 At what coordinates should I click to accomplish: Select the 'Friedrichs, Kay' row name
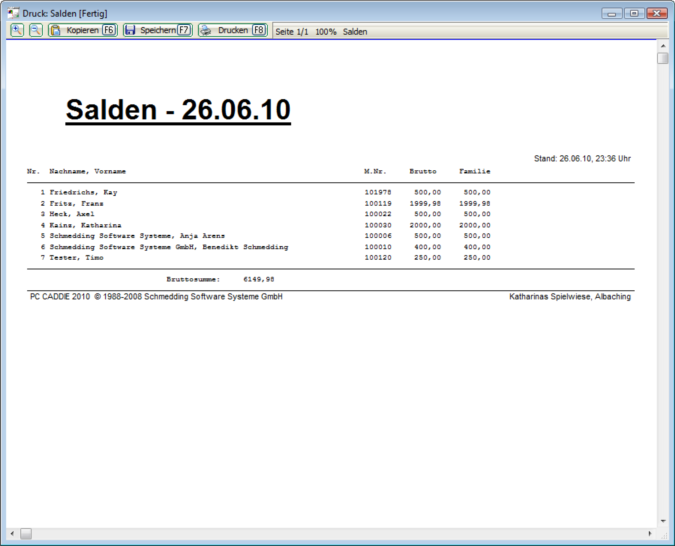[83, 192]
